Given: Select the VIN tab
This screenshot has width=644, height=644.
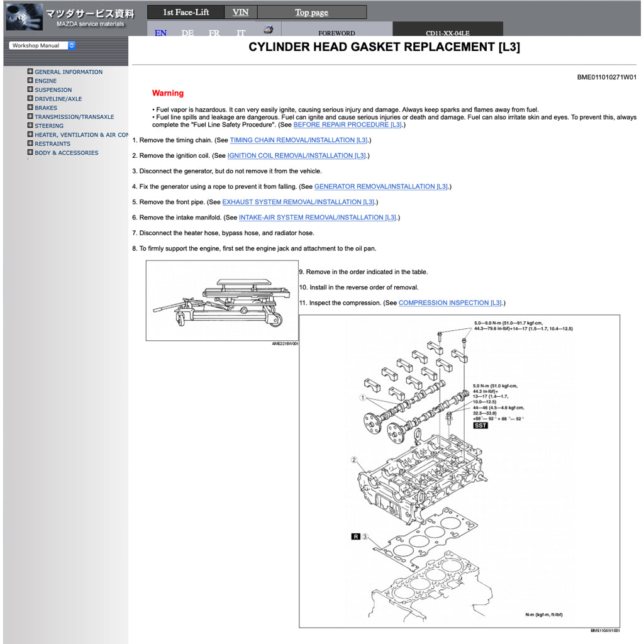Looking at the screenshot, I should point(240,12).
